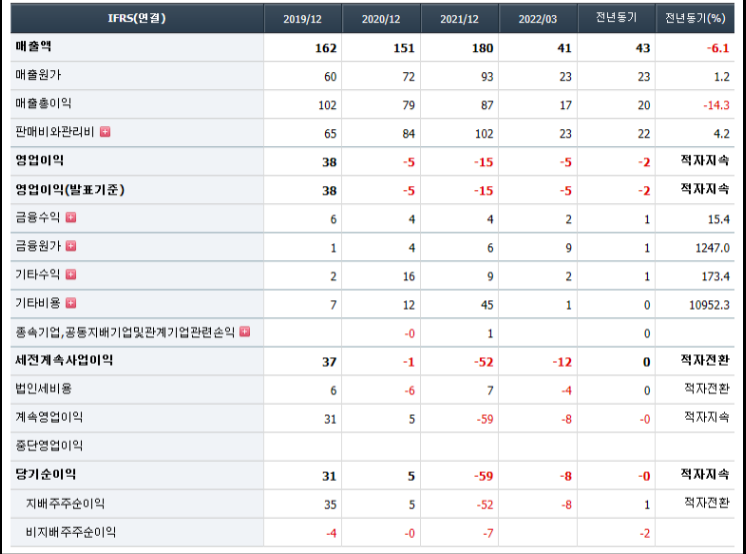Click 계속영업이익 2019/12 value 31
Image resolution: width=746 pixels, height=554 pixels.
[330, 419]
